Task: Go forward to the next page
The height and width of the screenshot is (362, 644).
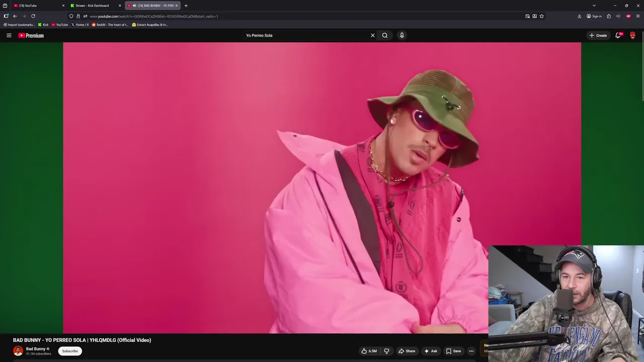Action: (24, 16)
